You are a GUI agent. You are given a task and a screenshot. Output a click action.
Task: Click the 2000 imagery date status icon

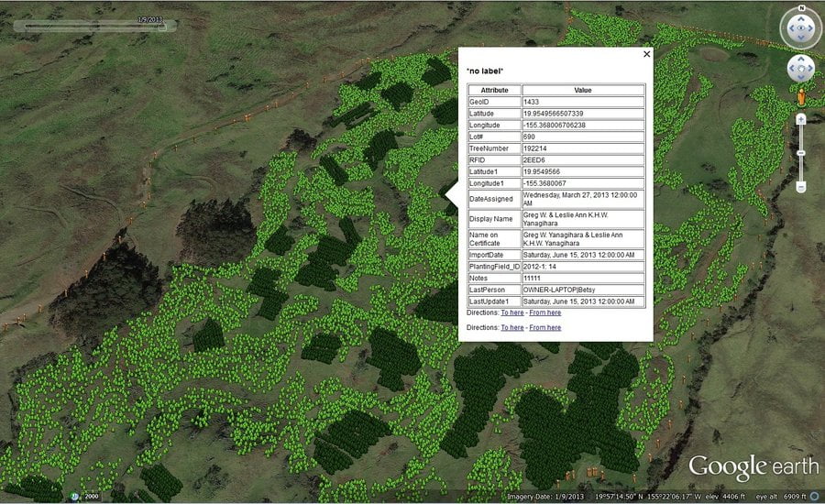84,497
